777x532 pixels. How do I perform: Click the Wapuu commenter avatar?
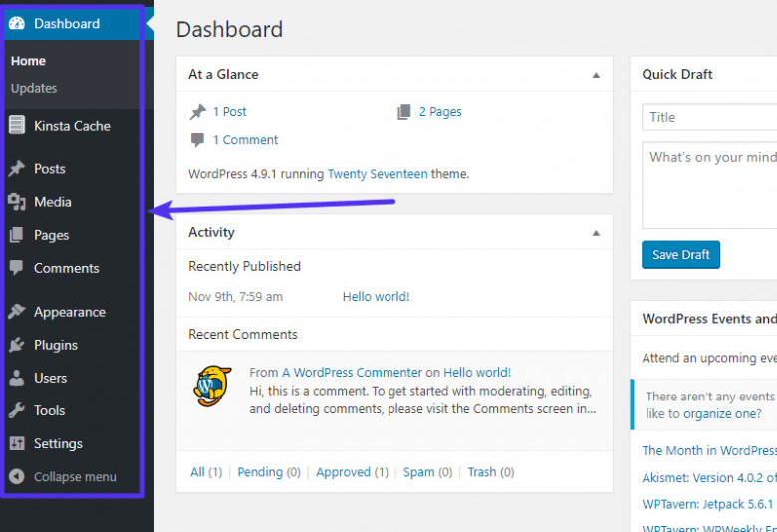212,387
